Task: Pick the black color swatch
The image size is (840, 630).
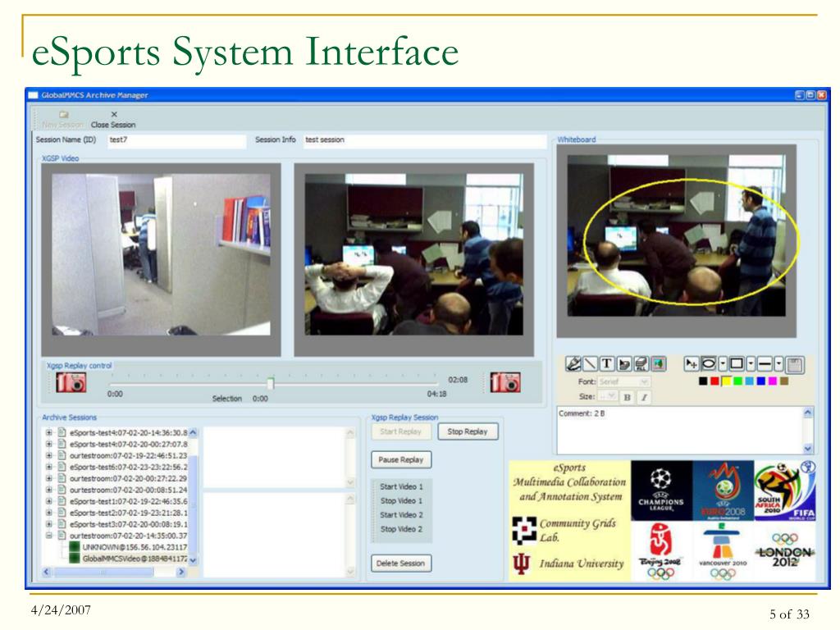Action: click(703, 381)
